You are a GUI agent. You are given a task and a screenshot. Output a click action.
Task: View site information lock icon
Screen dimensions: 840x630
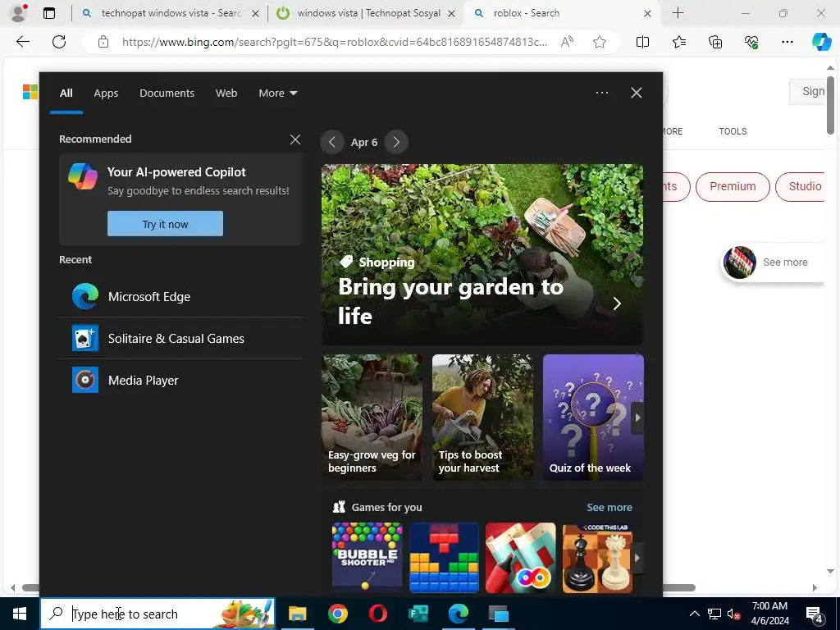(103, 43)
